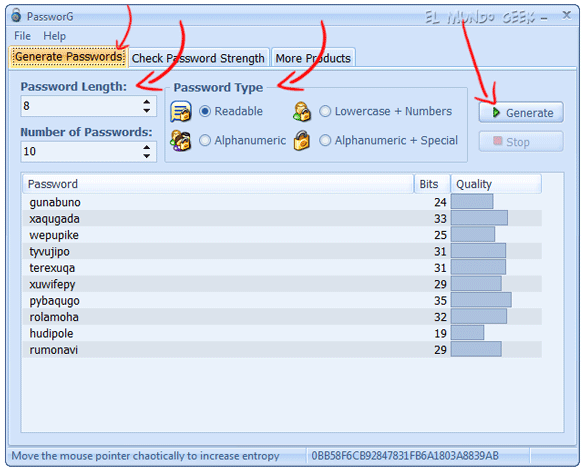
Task: Increase Number of Passwords with up arrow
Action: coord(147,147)
